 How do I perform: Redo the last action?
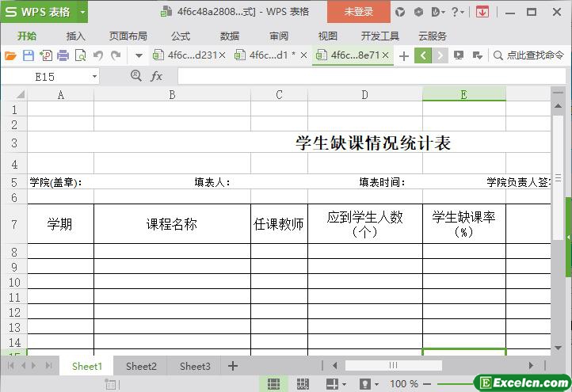116,55
